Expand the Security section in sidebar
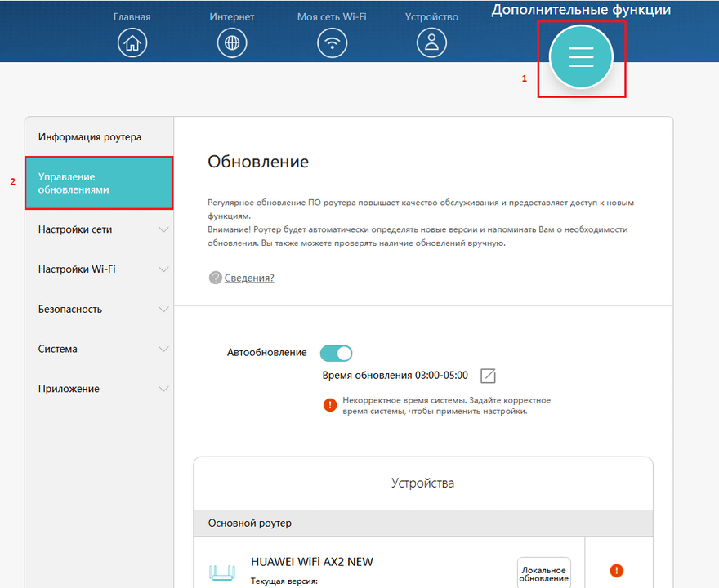 pyautogui.click(x=98, y=310)
